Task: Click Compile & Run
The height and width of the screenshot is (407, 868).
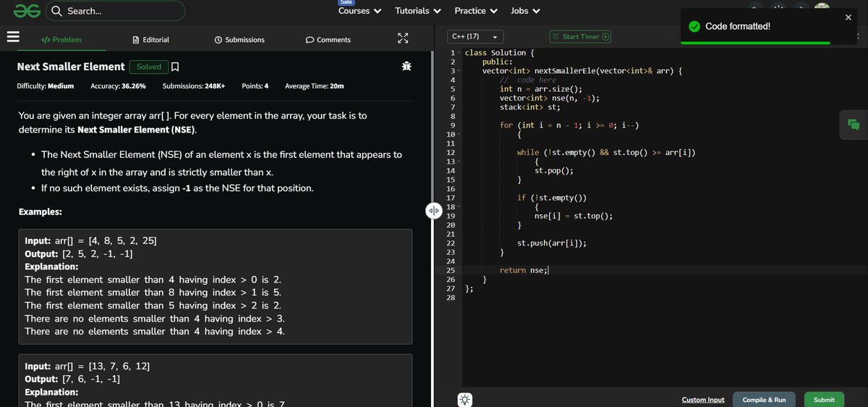Action: pyautogui.click(x=764, y=400)
